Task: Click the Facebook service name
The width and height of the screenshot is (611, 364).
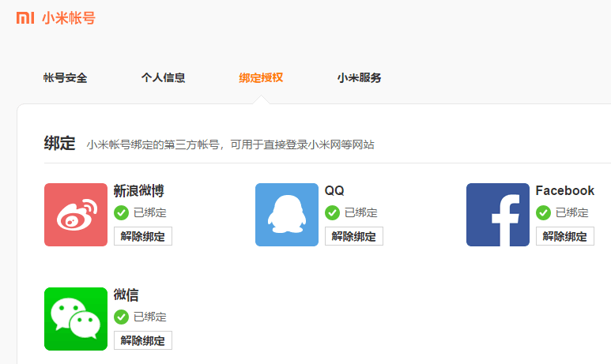Action: [x=565, y=191]
